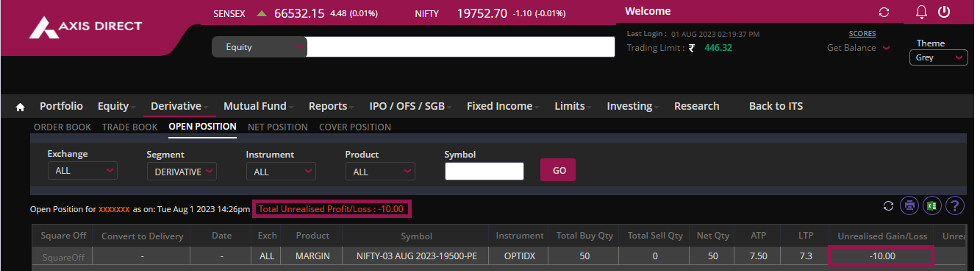980x271 pixels.
Task: Click the power logout icon
Action: (945, 13)
